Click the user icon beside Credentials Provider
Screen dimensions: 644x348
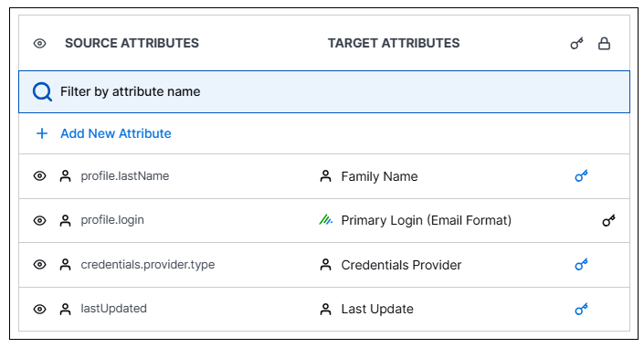[x=325, y=265]
